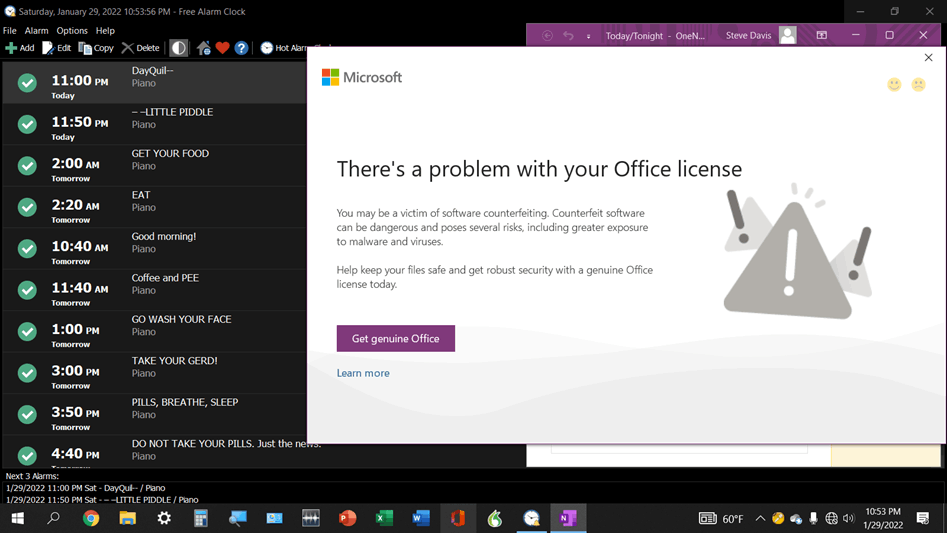
Task: Open Excel from taskbar
Action: tap(384, 518)
